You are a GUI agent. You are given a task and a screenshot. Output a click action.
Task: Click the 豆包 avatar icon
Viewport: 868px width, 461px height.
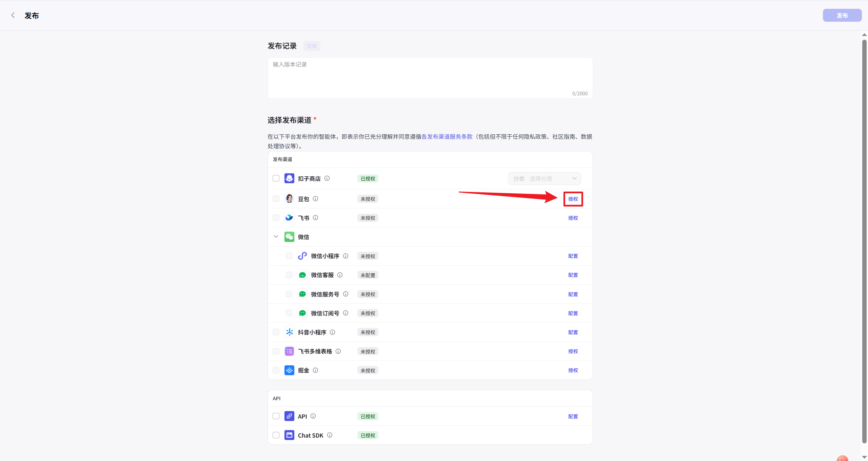[289, 199]
